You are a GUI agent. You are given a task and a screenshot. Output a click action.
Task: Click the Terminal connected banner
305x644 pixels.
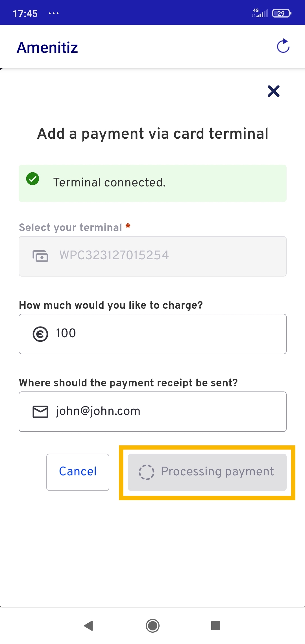[152, 183]
